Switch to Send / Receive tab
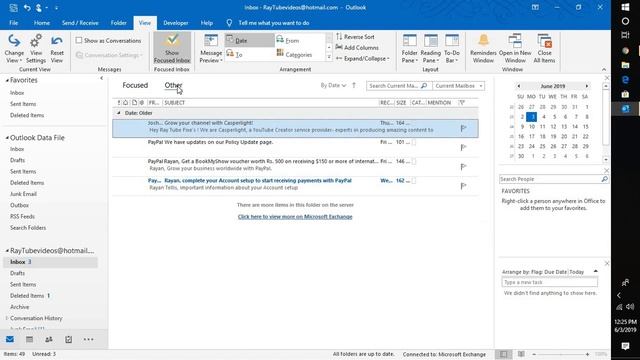The width and height of the screenshot is (640, 360). [x=80, y=23]
